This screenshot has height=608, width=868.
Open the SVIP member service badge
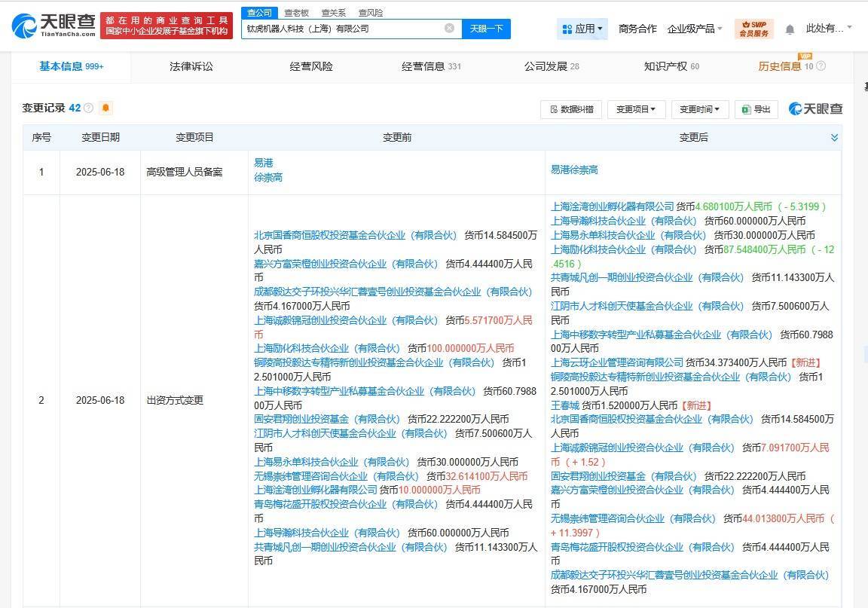[x=754, y=29]
